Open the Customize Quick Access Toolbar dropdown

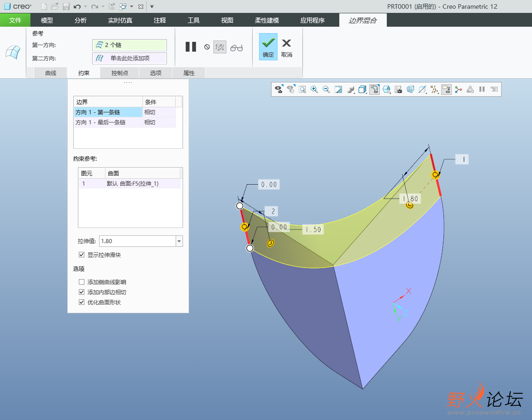(x=152, y=6)
